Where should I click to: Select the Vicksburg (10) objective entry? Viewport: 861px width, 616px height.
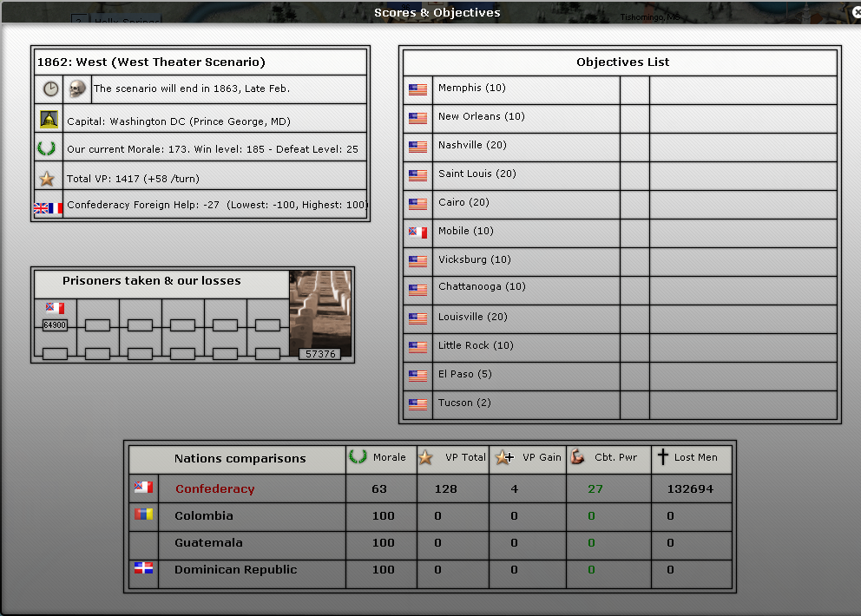tap(474, 259)
